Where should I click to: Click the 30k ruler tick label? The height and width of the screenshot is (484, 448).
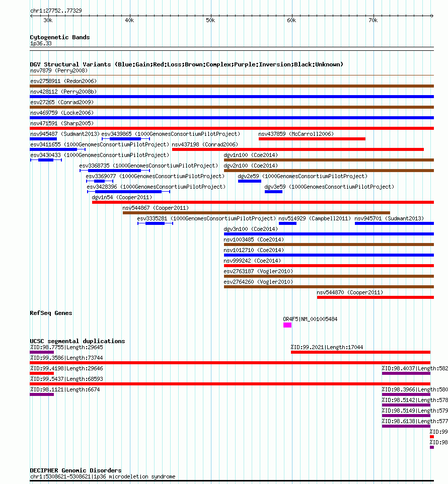48,20
